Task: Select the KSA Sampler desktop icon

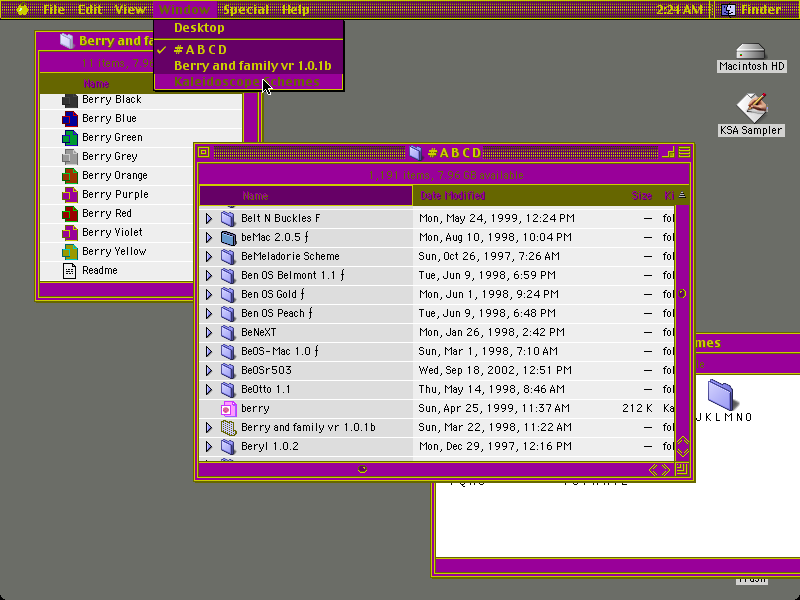Action: coord(751,107)
